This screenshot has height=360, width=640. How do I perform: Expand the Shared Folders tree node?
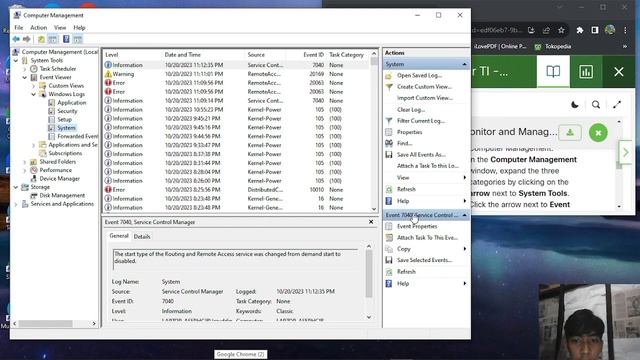point(25,162)
